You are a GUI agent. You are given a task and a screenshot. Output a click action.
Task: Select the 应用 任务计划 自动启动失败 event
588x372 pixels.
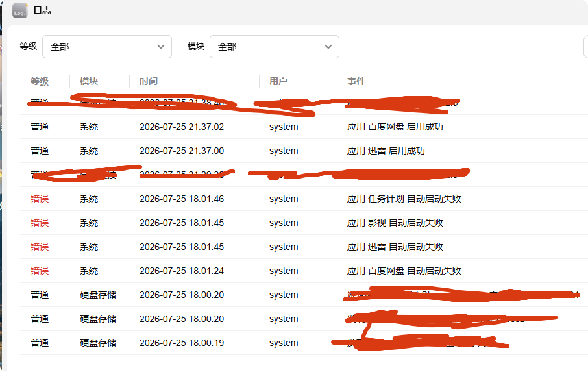tap(404, 199)
